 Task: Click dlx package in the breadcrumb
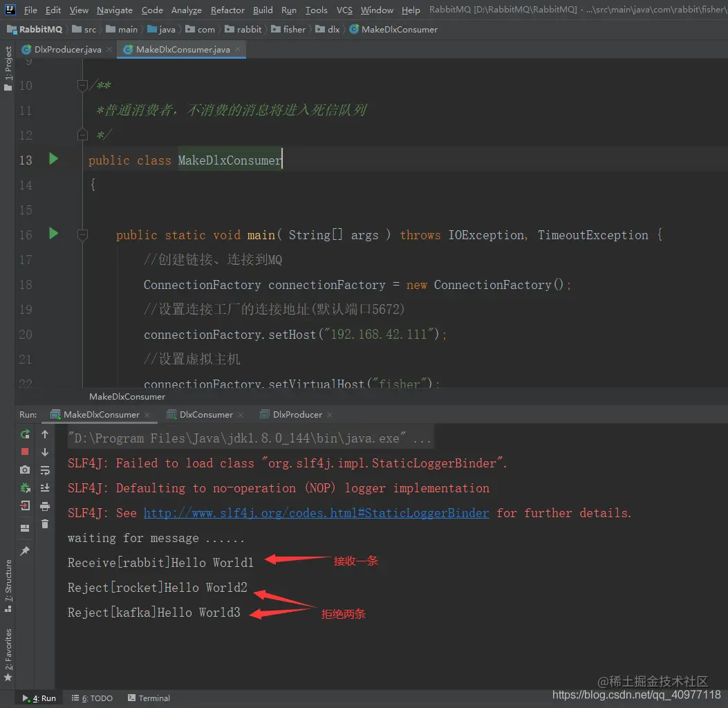coord(328,29)
